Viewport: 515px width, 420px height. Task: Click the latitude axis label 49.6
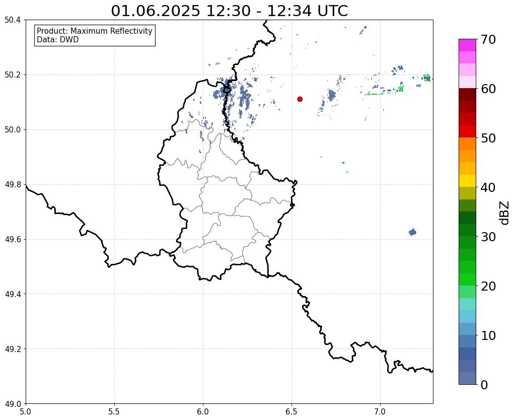(x=13, y=239)
